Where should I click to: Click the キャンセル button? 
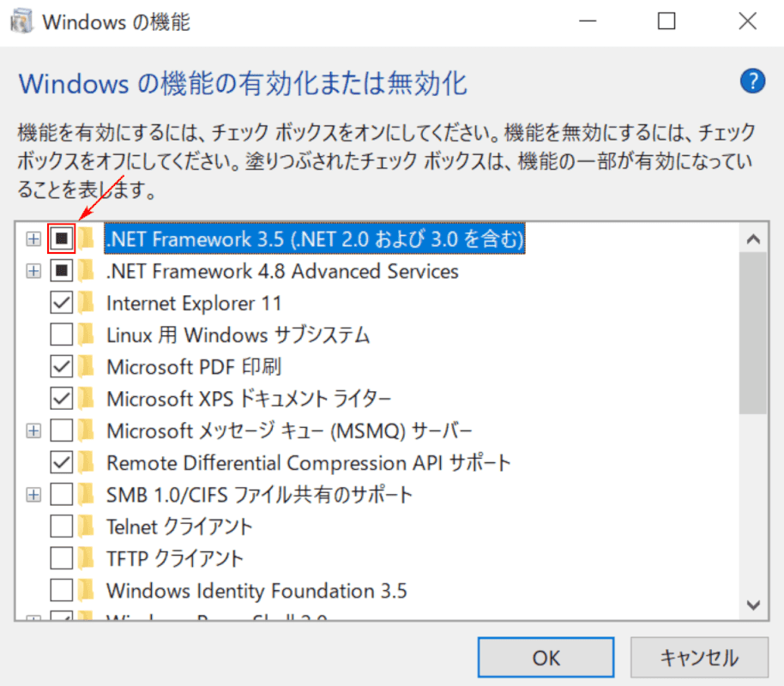[x=699, y=658]
